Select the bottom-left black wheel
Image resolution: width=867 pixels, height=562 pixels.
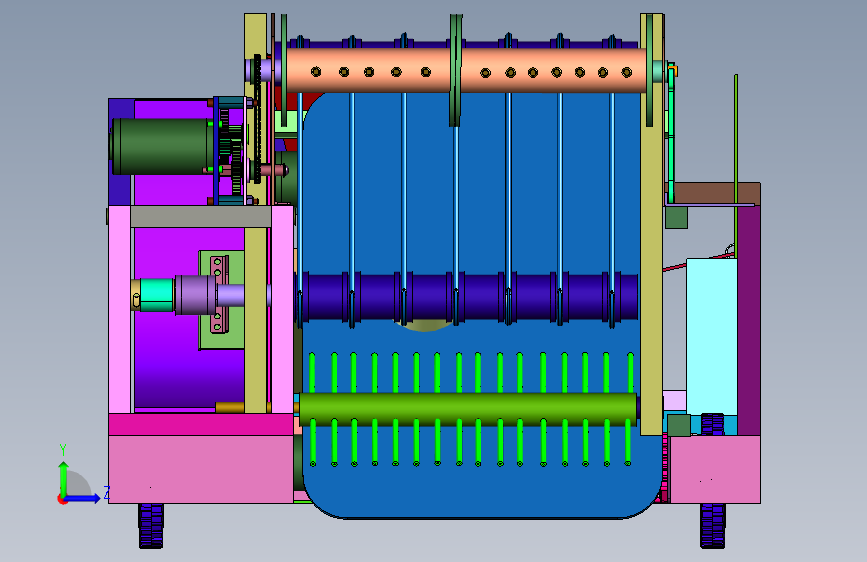pyautogui.click(x=151, y=526)
